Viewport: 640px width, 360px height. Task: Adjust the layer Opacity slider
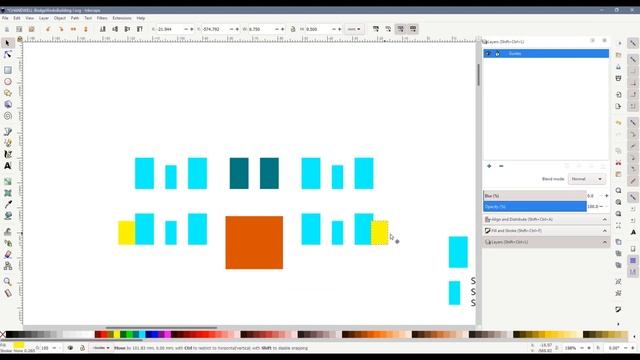(535, 207)
